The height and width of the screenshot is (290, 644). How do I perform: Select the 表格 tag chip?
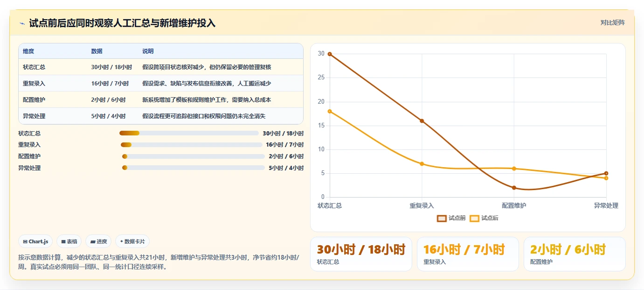coord(69,241)
